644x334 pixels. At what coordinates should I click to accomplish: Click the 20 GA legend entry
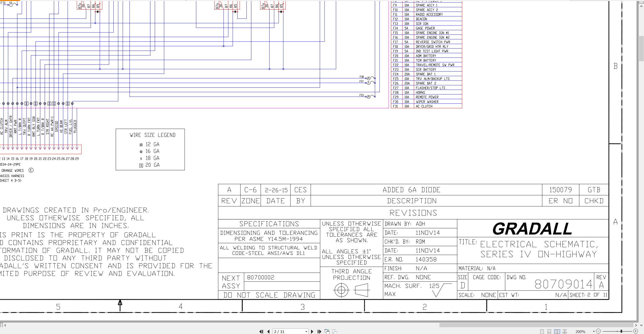[150, 165]
